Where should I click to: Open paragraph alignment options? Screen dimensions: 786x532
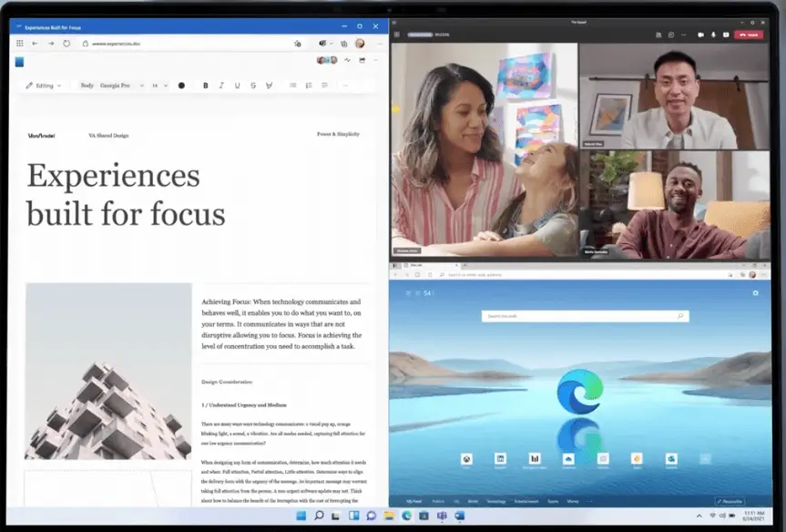(325, 86)
